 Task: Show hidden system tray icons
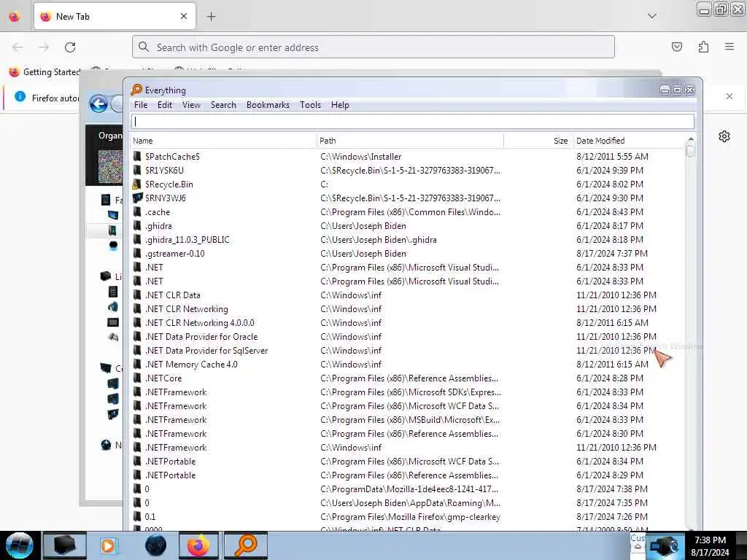tap(638, 547)
